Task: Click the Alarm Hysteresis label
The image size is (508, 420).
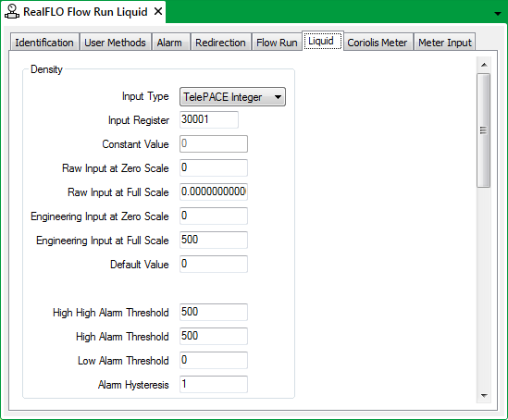Action: click(x=133, y=385)
